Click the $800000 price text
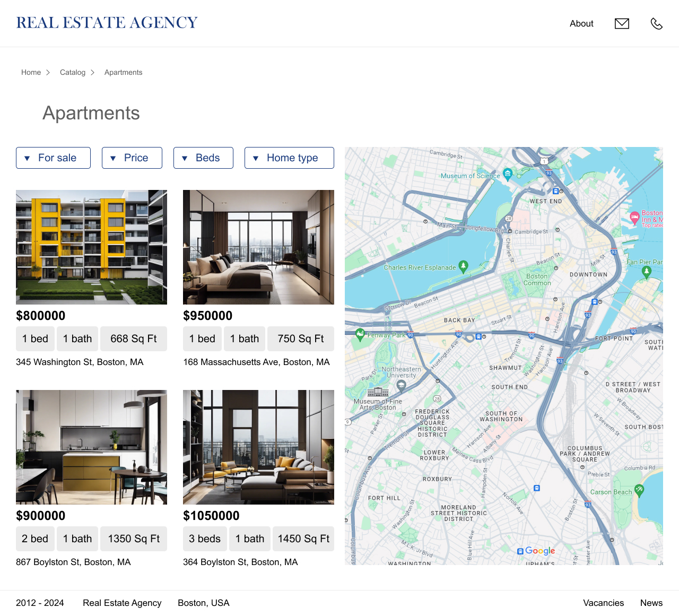679x616 pixels. click(41, 316)
